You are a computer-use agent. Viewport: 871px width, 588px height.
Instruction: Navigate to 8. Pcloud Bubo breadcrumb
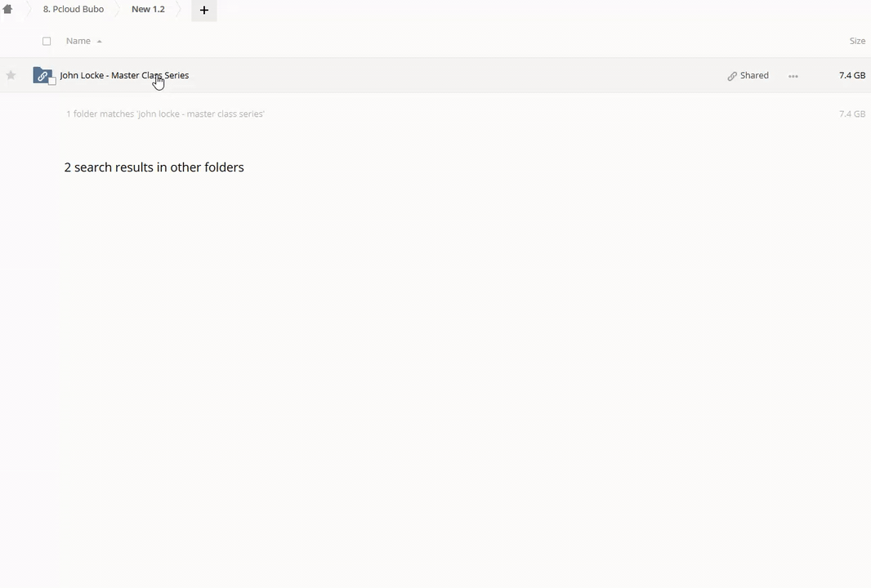[x=74, y=9]
